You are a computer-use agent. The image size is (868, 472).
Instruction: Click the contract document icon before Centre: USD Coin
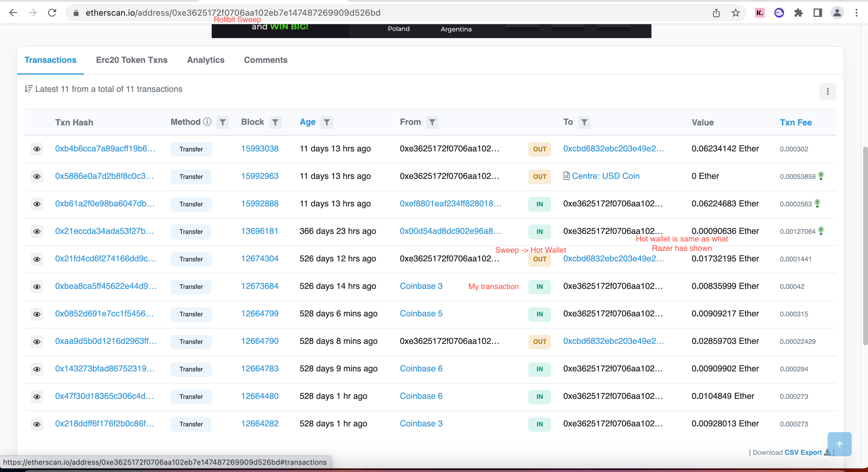pyautogui.click(x=566, y=176)
